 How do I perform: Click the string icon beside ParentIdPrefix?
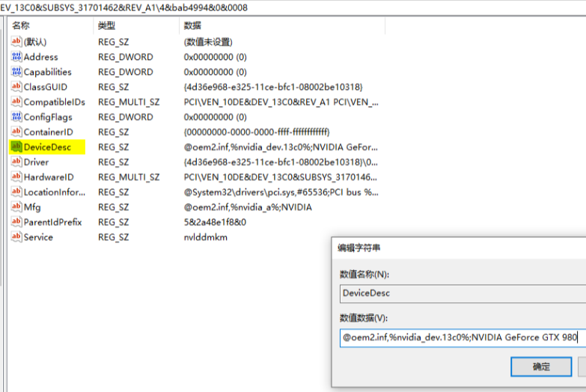[16, 221]
